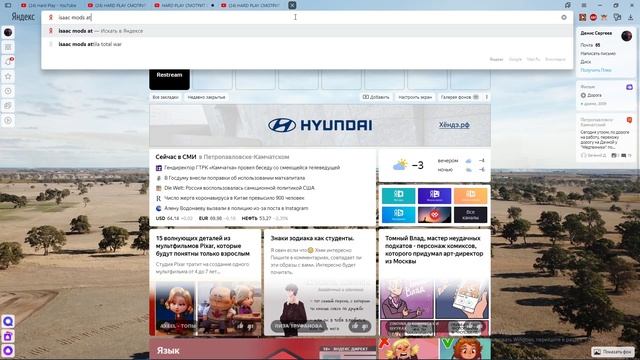Open the Die Welt news headline
Screen dimensions: 640x360
[x=239, y=188]
